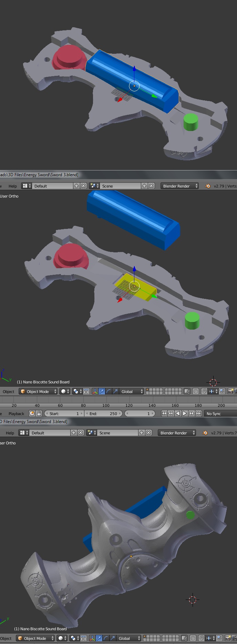Click the 'User Ortho' label in yellow-board viewport
237x644 pixels.
(x=9, y=196)
